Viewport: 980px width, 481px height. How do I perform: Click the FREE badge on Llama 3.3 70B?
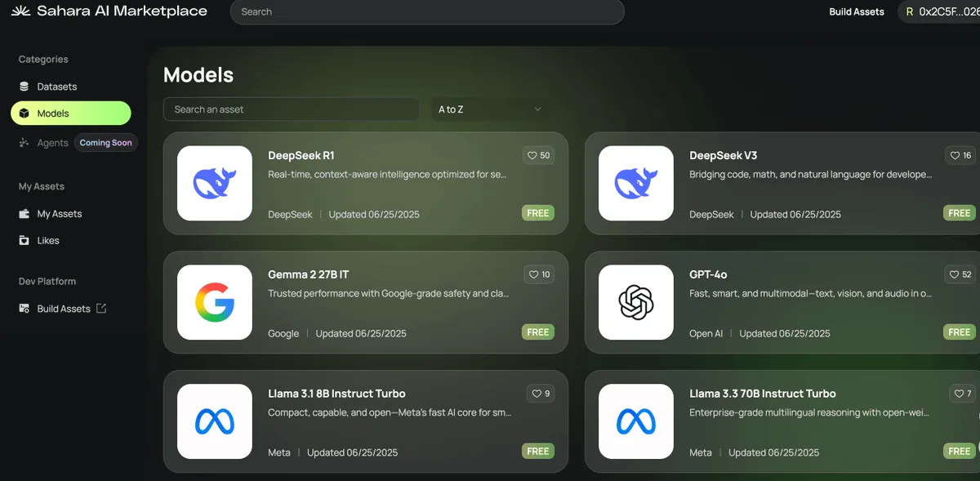coord(960,451)
